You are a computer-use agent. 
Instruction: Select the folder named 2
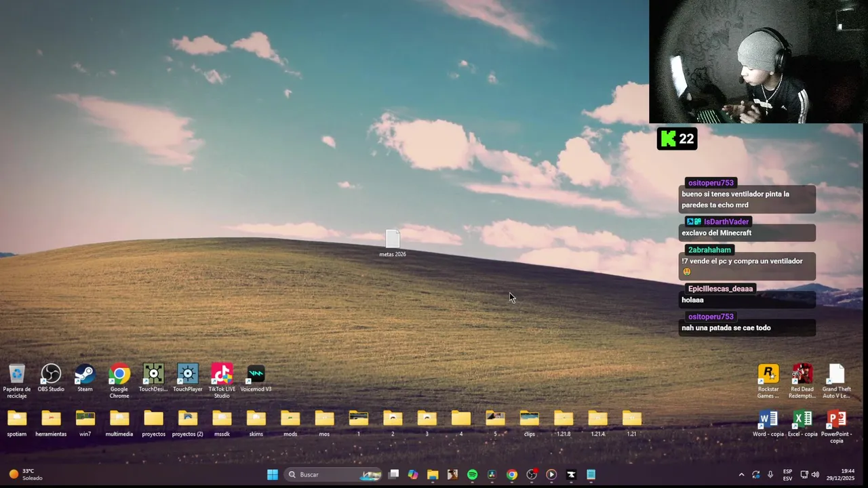[393, 424]
